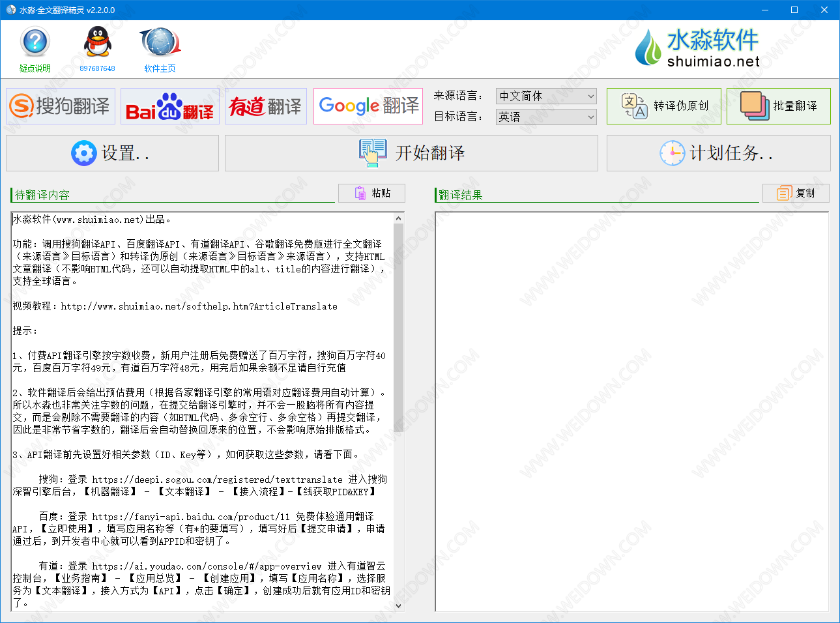Click the 翻译结果 section label

(461, 195)
